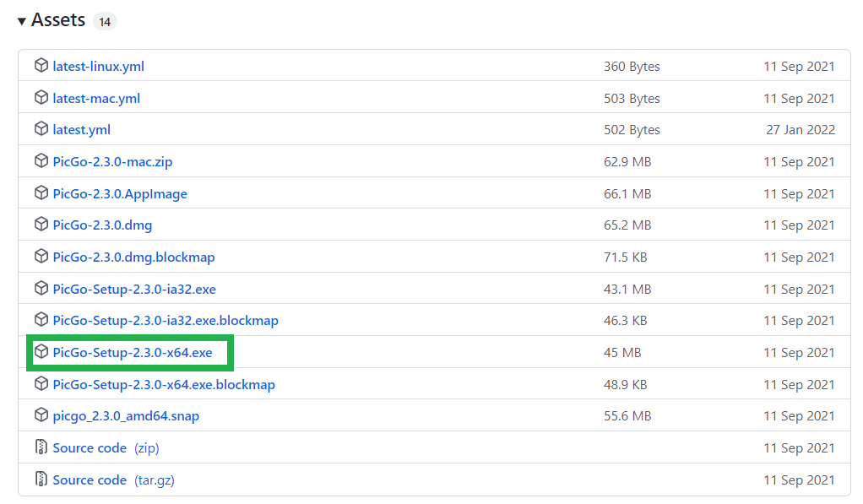The height and width of the screenshot is (504, 863).
Task: Click the date in Source code (tar.gz) row
Action: (x=799, y=480)
